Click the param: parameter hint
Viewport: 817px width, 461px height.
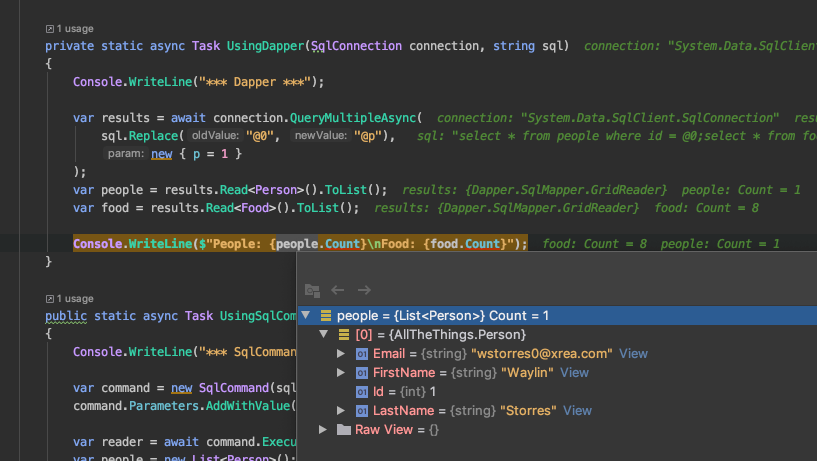pos(126,154)
